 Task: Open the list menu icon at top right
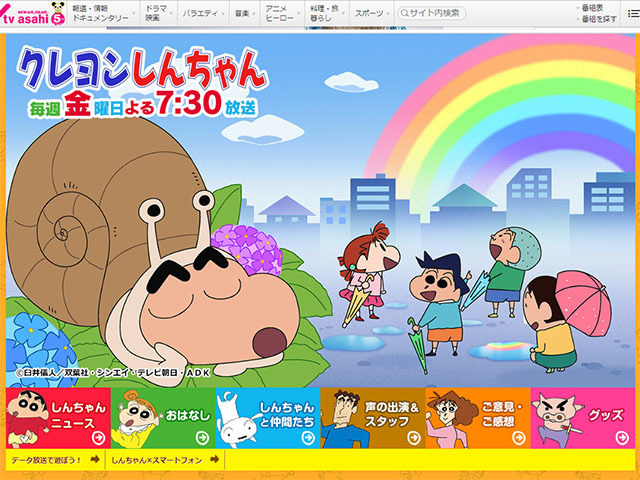click(x=633, y=14)
